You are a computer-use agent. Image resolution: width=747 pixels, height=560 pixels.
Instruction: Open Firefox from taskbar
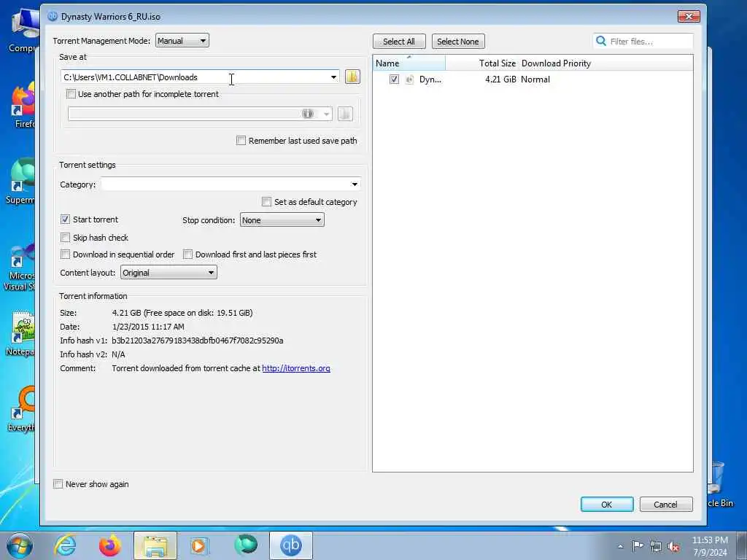pos(109,545)
